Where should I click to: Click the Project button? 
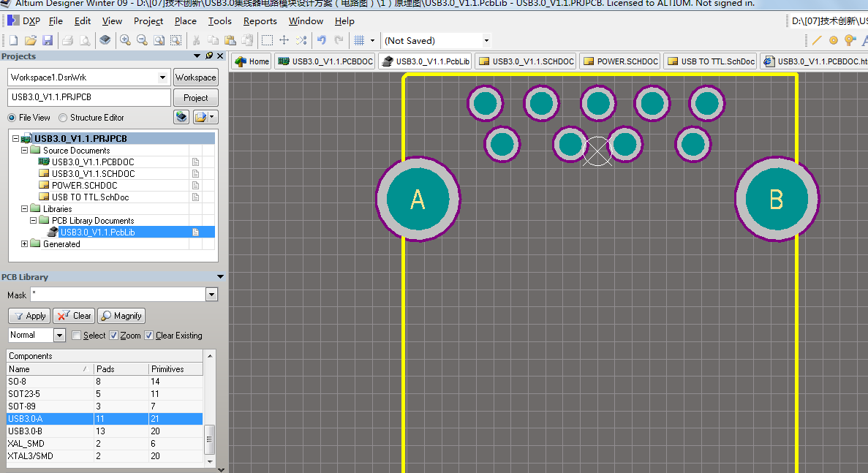[x=195, y=97]
